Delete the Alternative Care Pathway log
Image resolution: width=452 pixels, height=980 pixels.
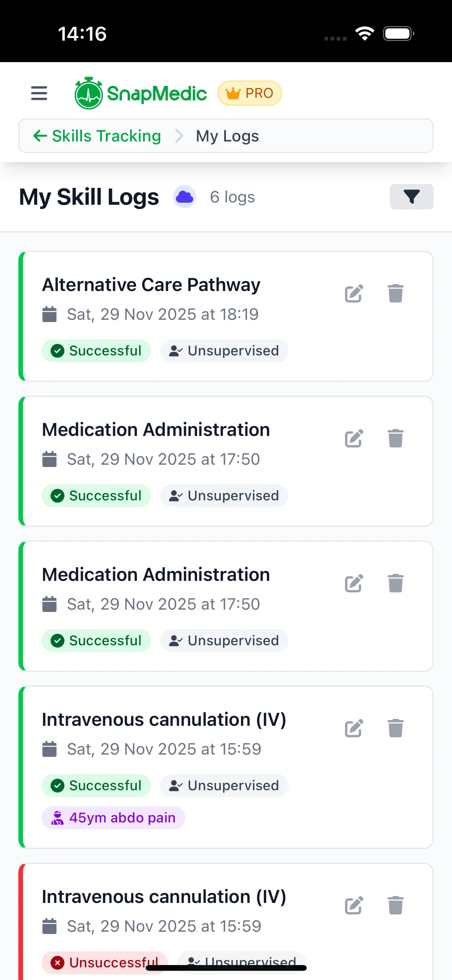point(395,294)
